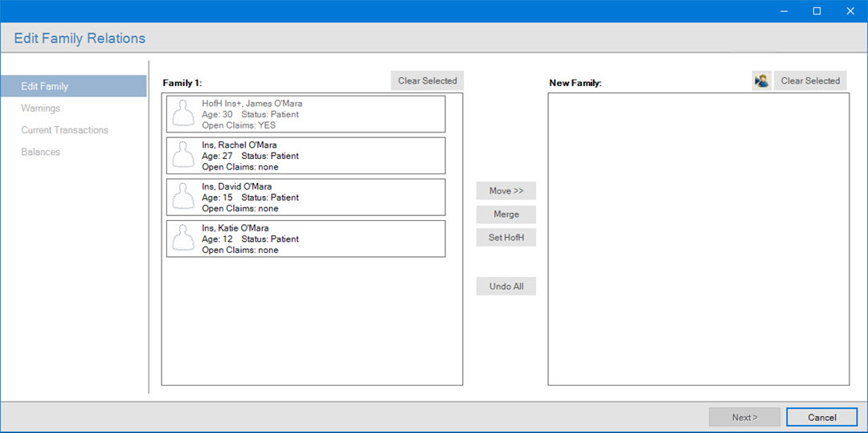This screenshot has height=433, width=868.
Task: Click the Merge button
Action: [x=506, y=214]
